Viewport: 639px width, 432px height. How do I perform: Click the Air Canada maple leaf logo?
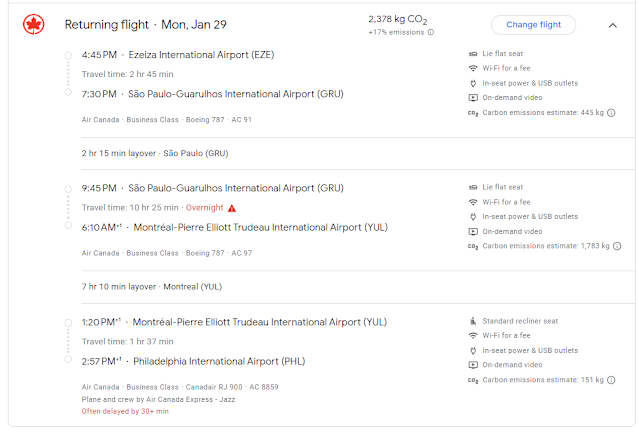33,24
